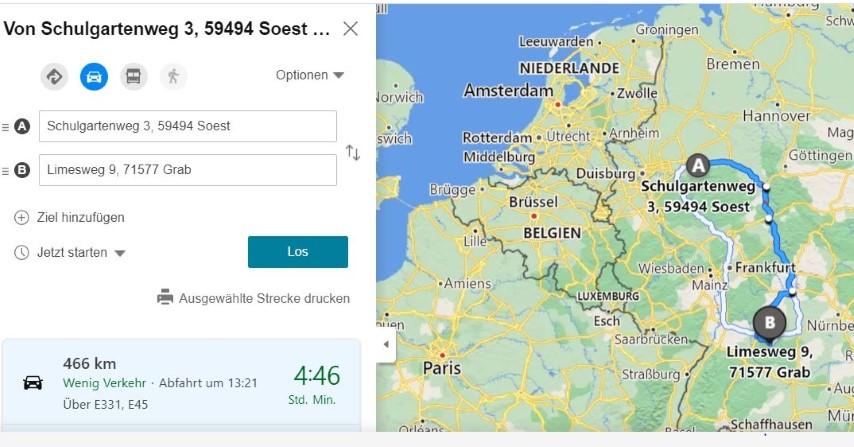Swap start and destination addresses

pos(352,153)
